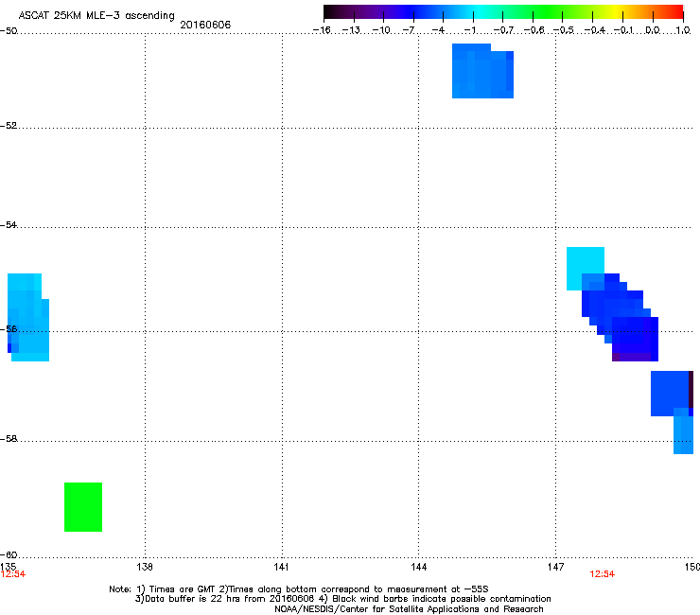Click the -54 latitude axis label

(9, 224)
